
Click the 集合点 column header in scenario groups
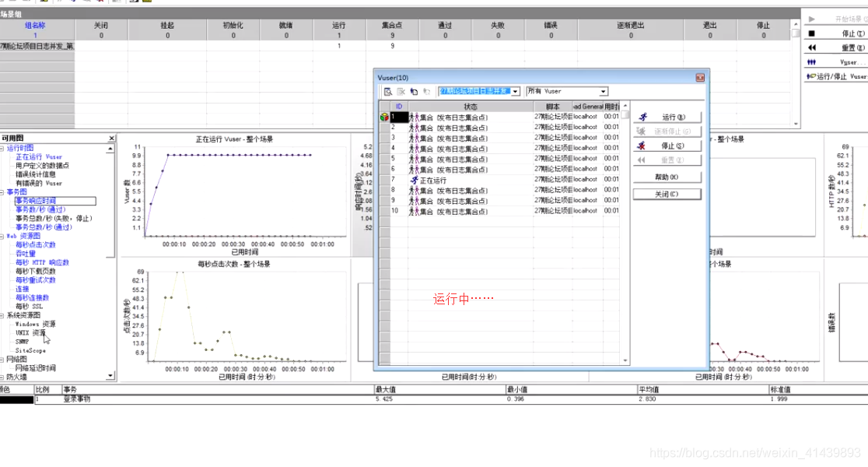click(392, 26)
